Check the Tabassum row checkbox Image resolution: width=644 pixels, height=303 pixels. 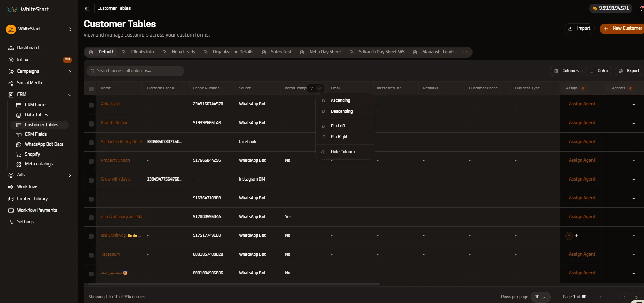click(x=91, y=255)
